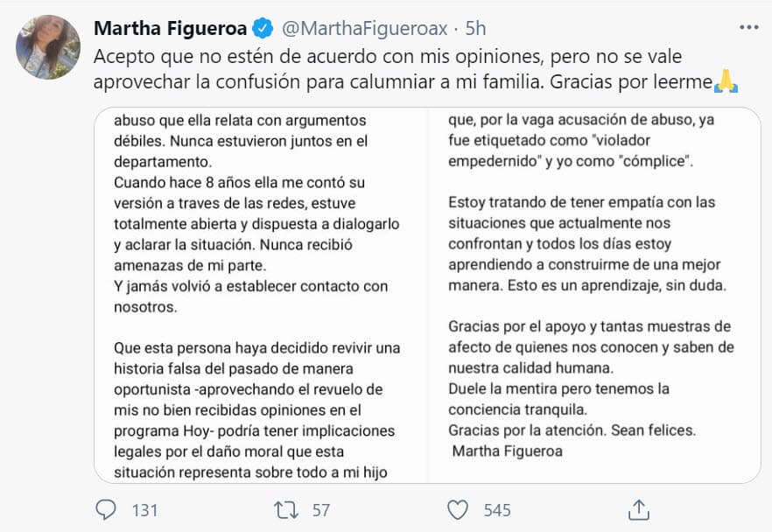Viewport: 772px width, 532px height.
Task: Reply using the speech bubble icon
Action: [x=105, y=509]
